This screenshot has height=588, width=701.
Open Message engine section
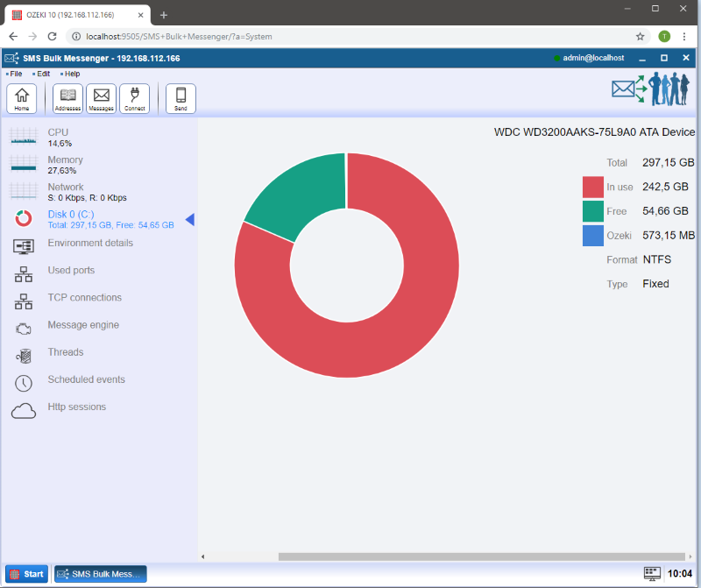coord(82,325)
